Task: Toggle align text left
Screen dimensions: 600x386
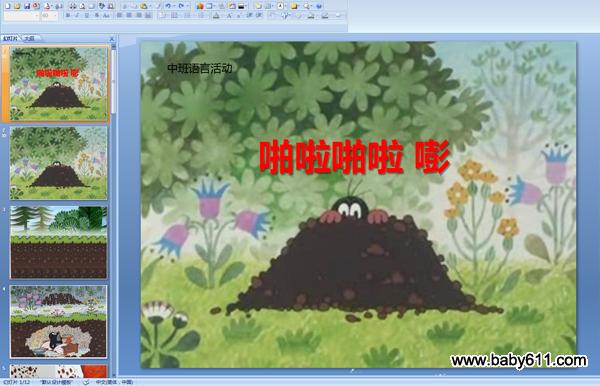Action: point(119,16)
